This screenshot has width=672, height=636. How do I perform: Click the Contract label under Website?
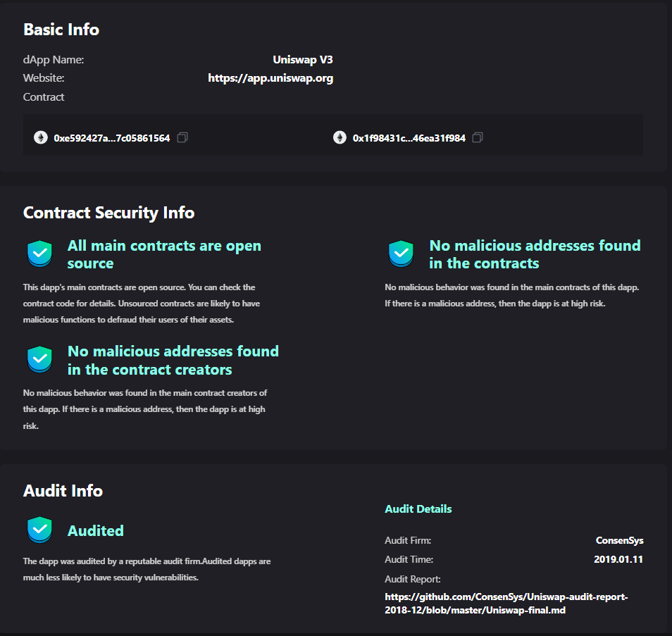44,96
